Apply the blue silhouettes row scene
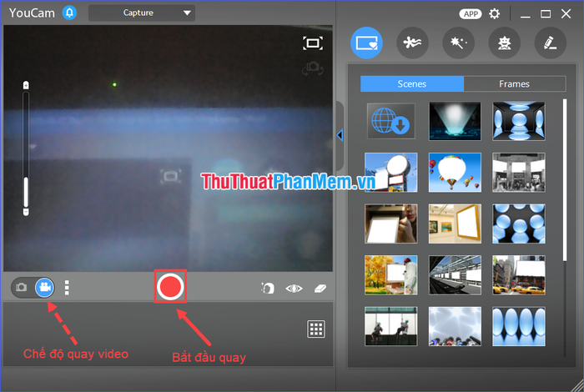 [519, 326]
